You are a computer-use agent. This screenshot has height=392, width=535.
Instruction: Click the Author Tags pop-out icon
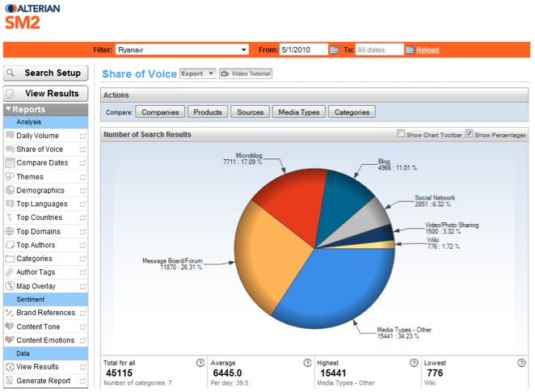coord(83,272)
